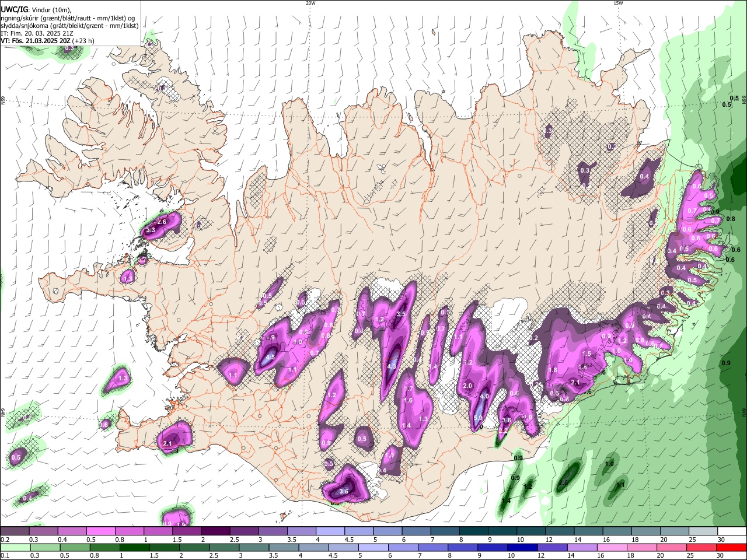Image resolution: width=747 pixels, height=560 pixels.
Task: Click the '5.9' snowfall value on the map
Action: (479, 418)
